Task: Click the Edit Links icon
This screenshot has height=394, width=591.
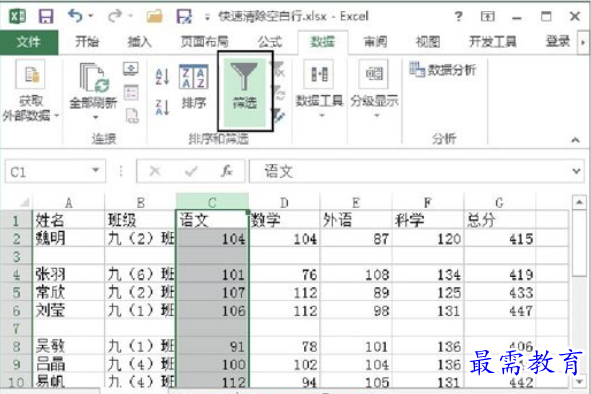Action: (x=132, y=116)
